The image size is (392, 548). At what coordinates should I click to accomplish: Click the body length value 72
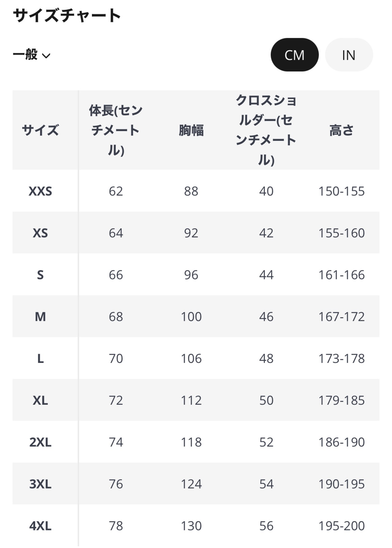point(116,400)
